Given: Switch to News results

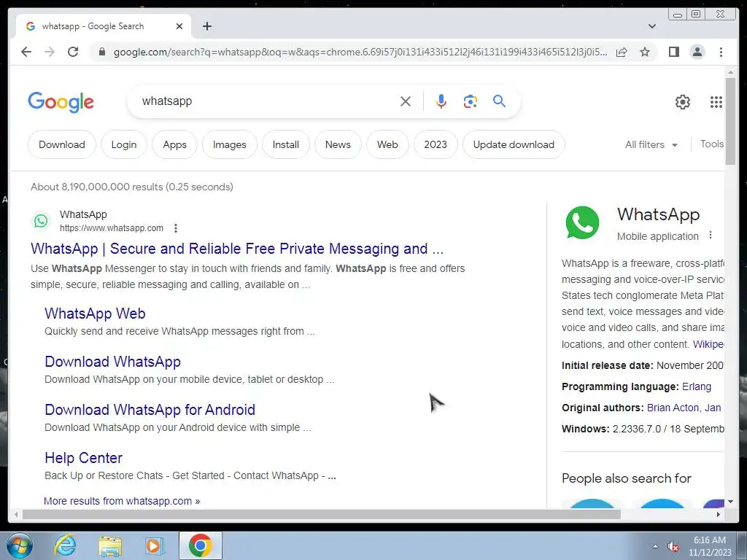Looking at the screenshot, I should click(x=338, y=144).
